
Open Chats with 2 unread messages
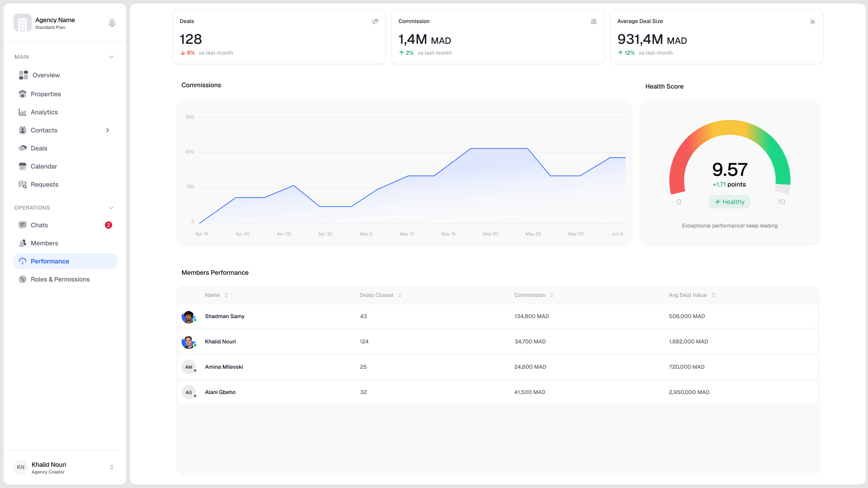[x=39, y=225]
